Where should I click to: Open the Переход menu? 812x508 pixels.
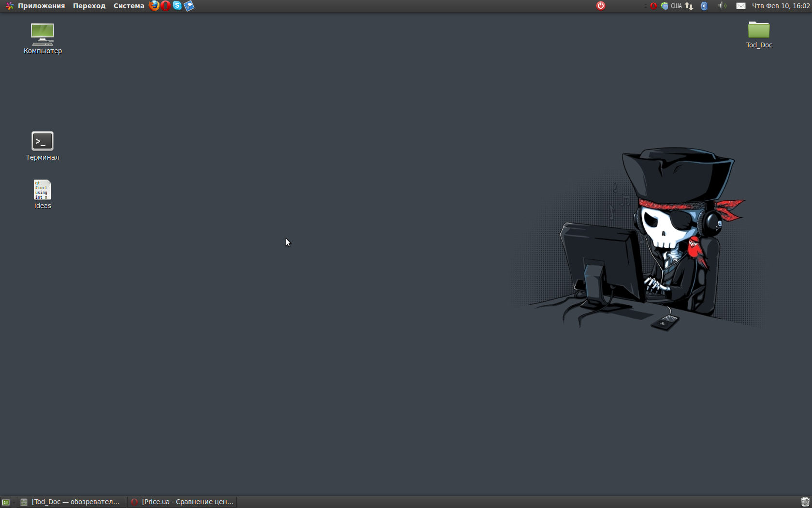tap(89, 6)
